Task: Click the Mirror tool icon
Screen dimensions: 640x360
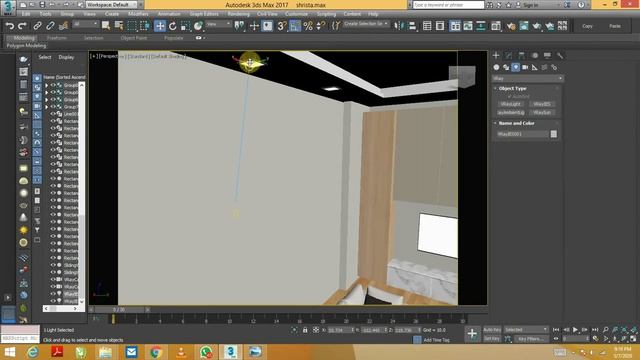Action: point(399,26)
